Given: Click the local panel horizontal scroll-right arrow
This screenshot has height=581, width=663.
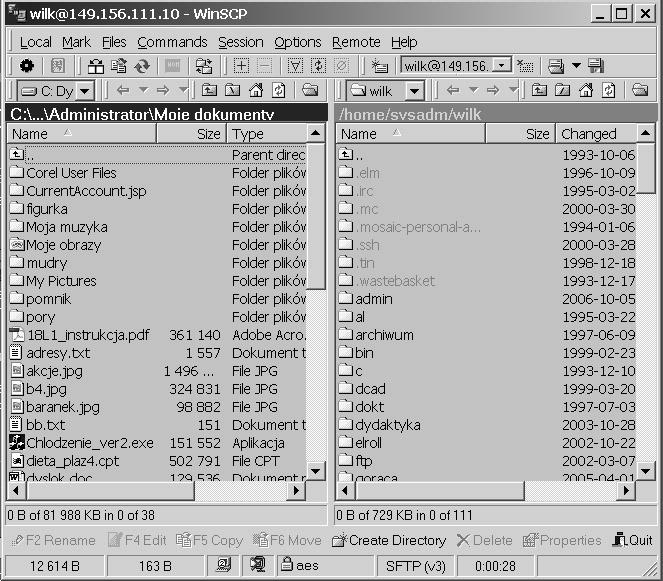Looking at the screenshot, I should tap(296, 491).
